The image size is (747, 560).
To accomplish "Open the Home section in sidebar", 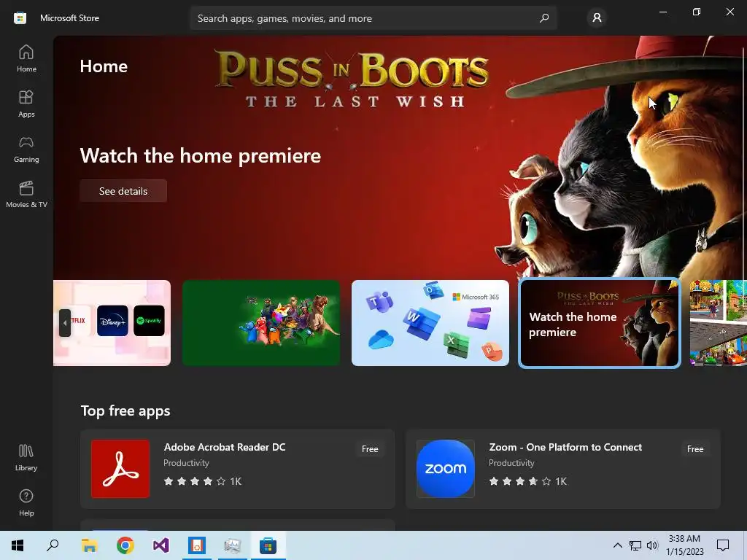I will click(26, 58).
